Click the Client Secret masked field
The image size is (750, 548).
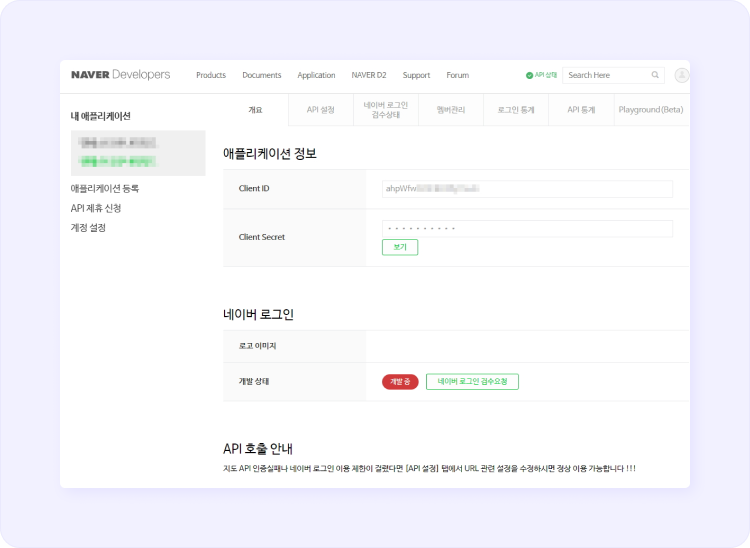click(x=527, y=229)
